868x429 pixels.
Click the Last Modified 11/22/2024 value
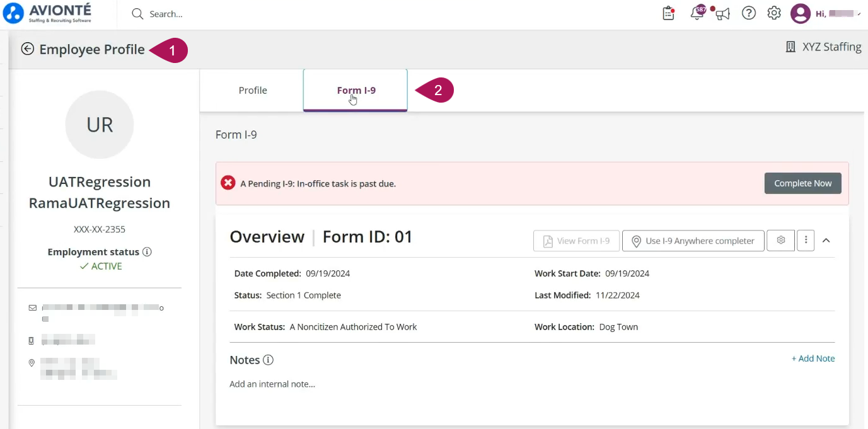616,295
